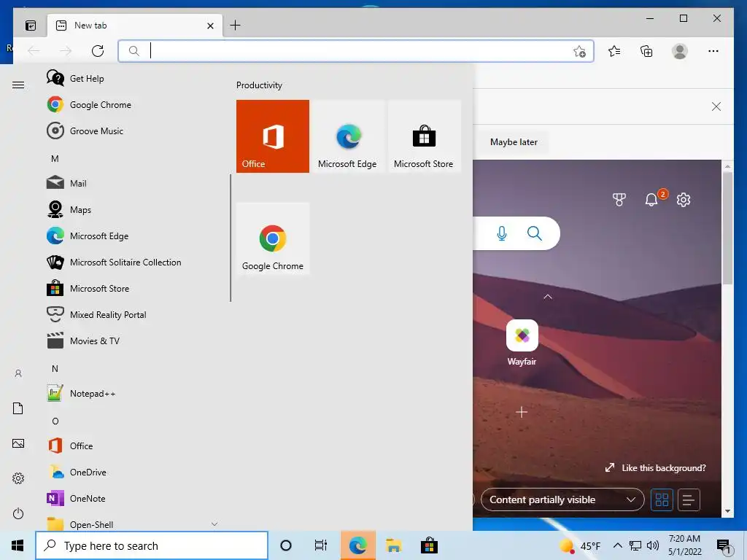
Task: Refresh the page in Edge
Action: [x=98, y=51]
